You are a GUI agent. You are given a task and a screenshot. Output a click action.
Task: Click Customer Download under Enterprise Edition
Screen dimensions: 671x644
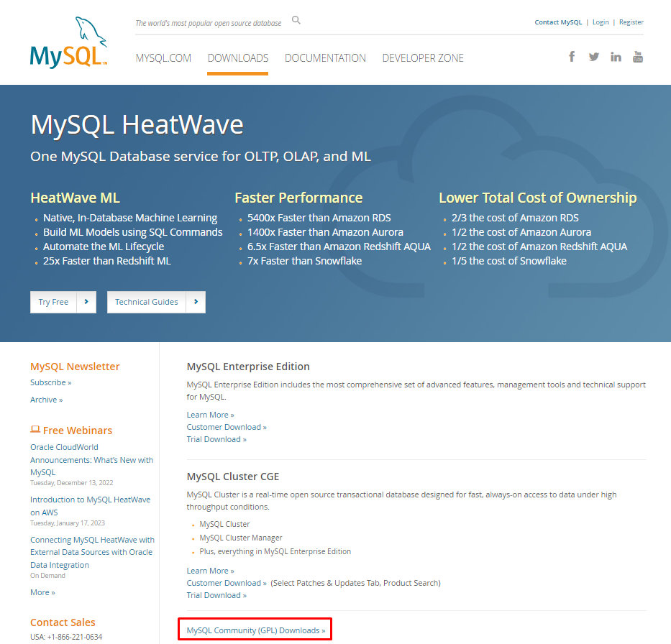(227, 427)
